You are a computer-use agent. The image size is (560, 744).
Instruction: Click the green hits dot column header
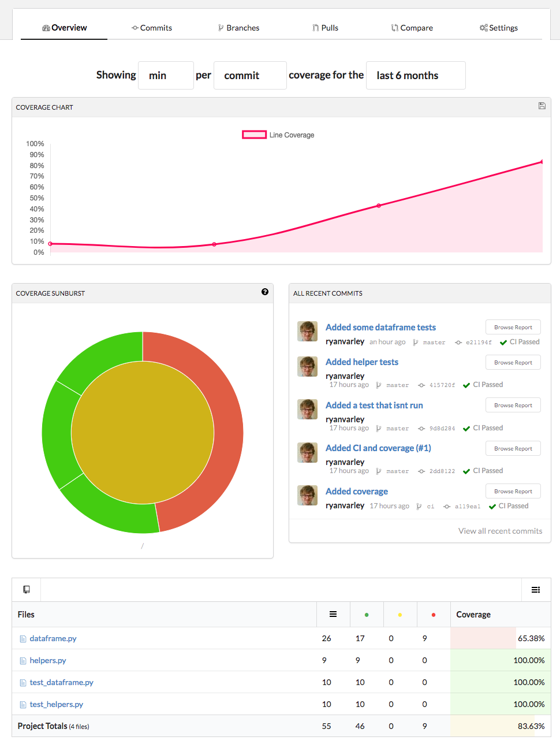click(x=367, y=614)
